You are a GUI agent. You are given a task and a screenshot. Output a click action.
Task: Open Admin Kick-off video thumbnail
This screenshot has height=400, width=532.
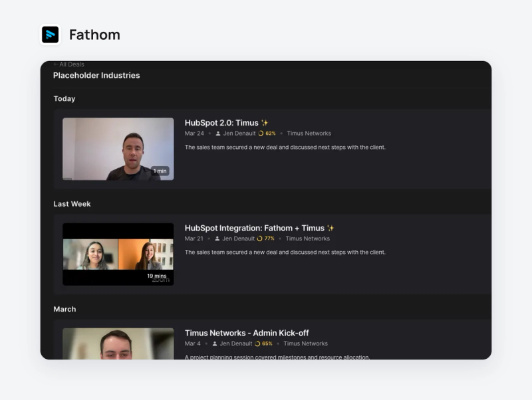pyautogui.click(x=118, y=344)
